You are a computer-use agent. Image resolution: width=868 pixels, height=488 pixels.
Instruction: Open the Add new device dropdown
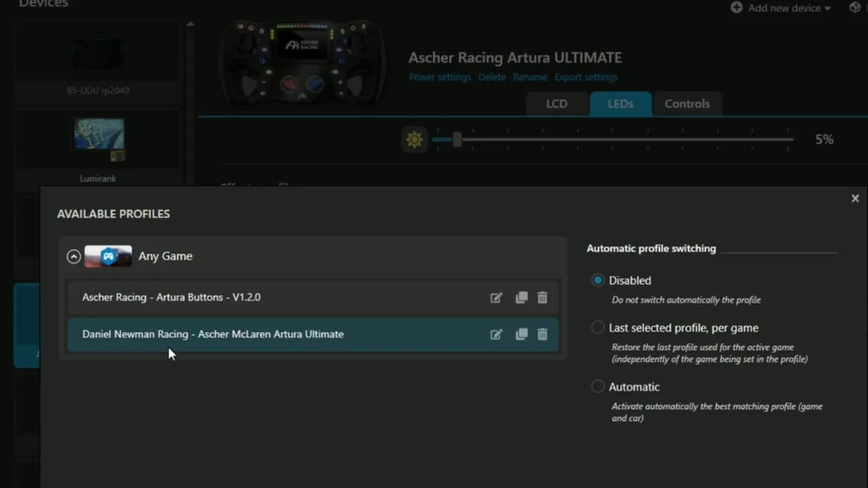pyautogui.click(x=781, y=8)
